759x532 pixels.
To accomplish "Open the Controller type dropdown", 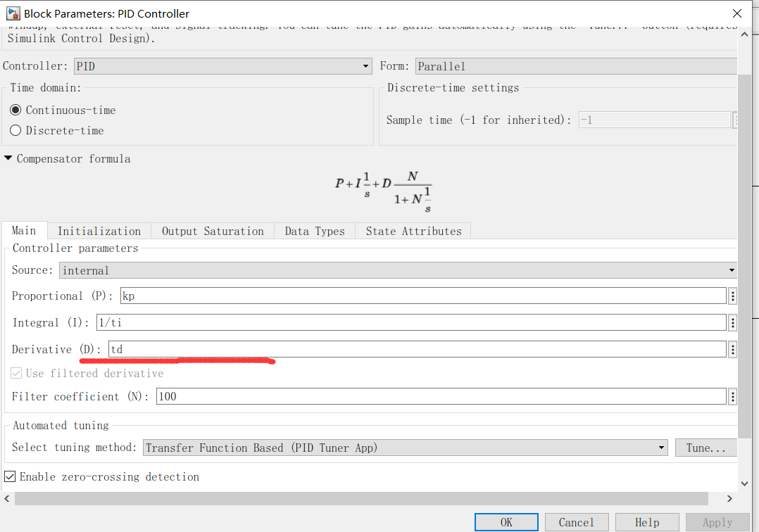I will (x=222, y=66).
